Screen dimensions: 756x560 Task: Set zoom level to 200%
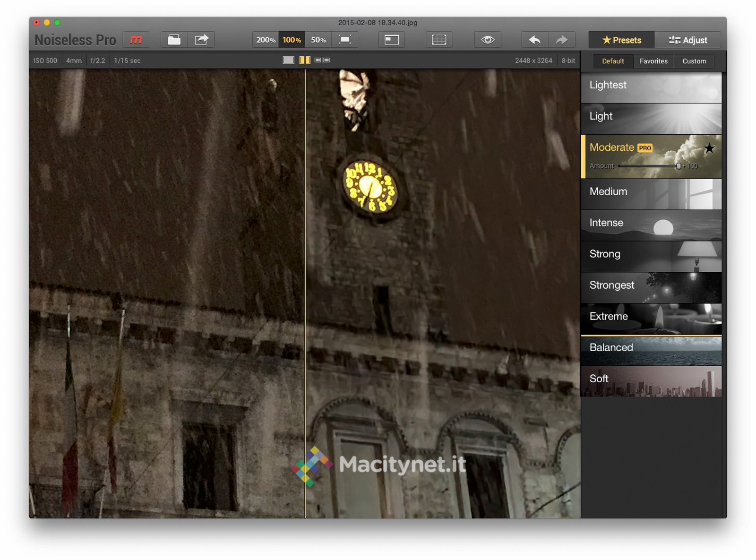(x=266, y=40)
